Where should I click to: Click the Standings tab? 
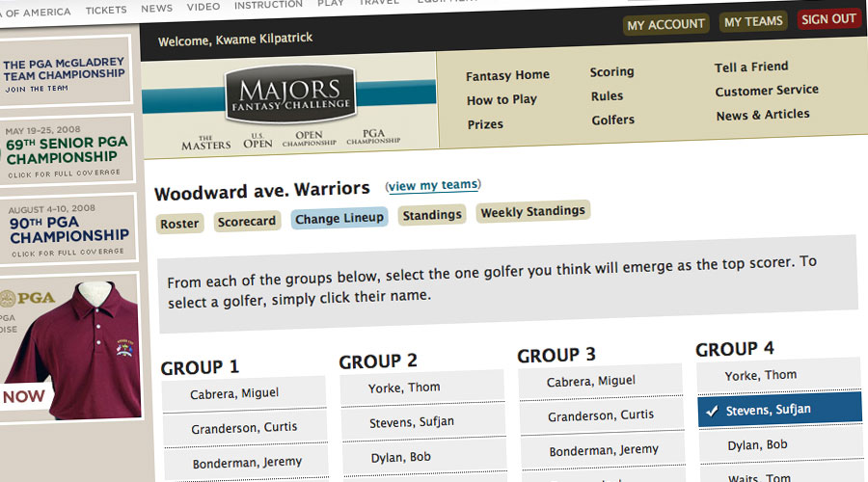click(432, 216)
